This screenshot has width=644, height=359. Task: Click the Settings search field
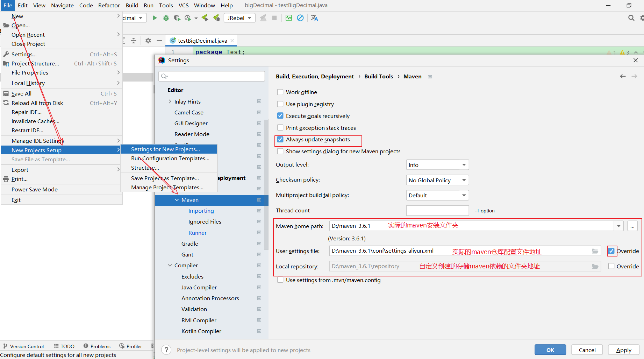pyautogui.click(x=212, y=76)
